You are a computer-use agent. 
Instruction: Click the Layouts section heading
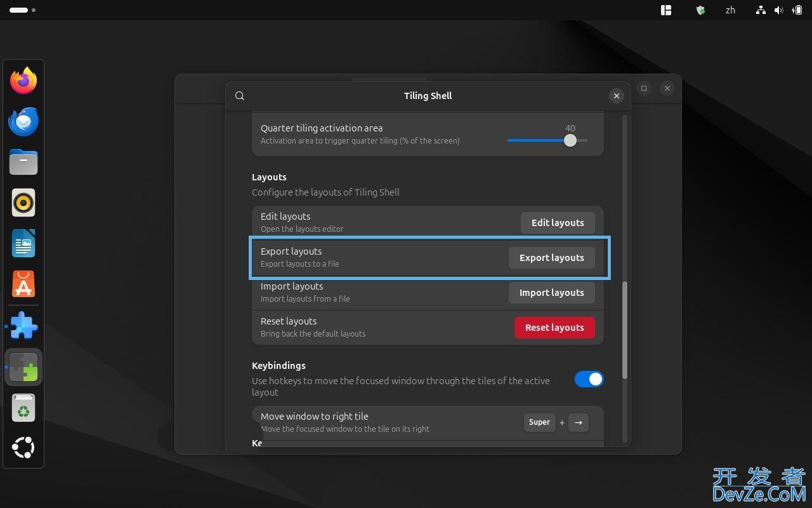coord(269,177)
